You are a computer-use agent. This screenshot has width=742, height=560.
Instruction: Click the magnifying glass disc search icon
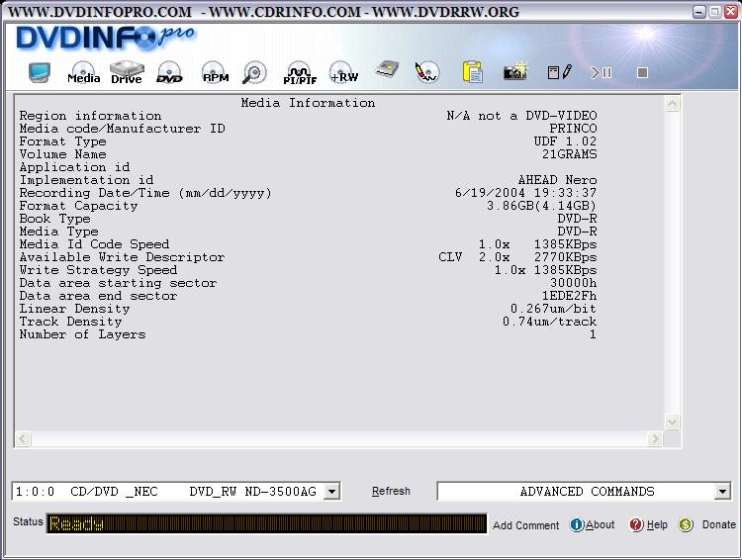tap(254, 73)
